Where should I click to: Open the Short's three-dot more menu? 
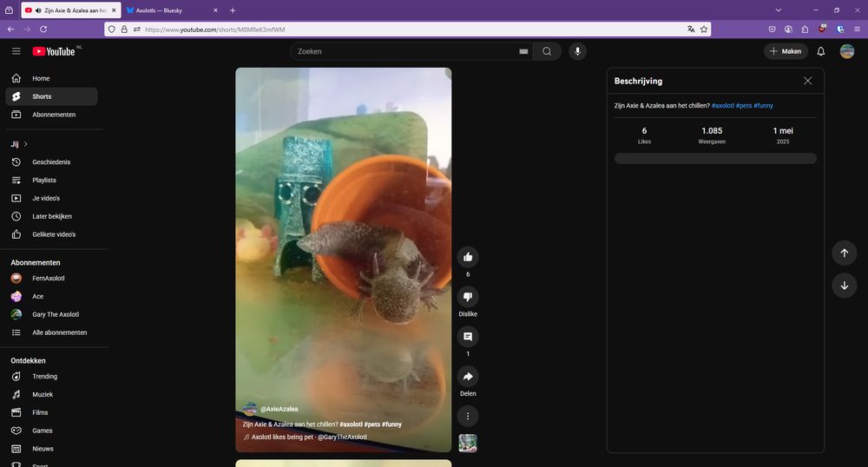pyautogui.click(x=468, y=416)
